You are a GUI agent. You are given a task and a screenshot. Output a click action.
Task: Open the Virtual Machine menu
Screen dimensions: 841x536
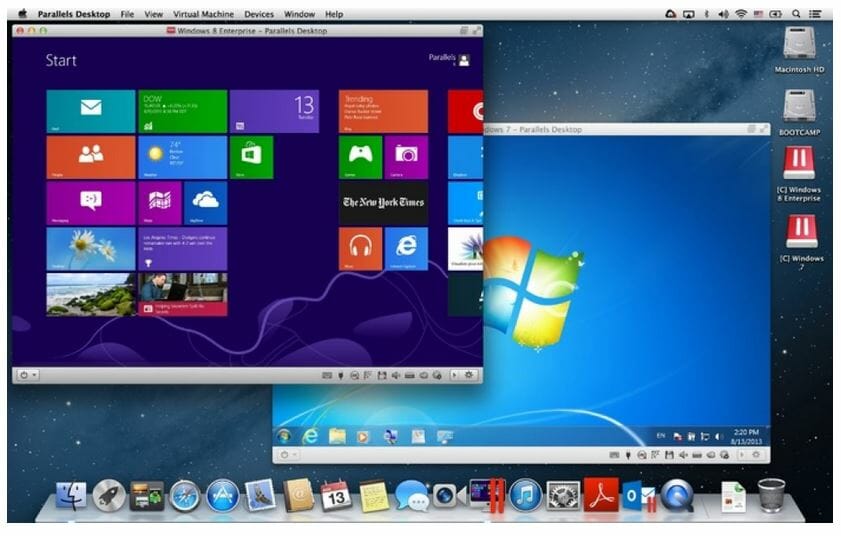(x=203, y=14)
